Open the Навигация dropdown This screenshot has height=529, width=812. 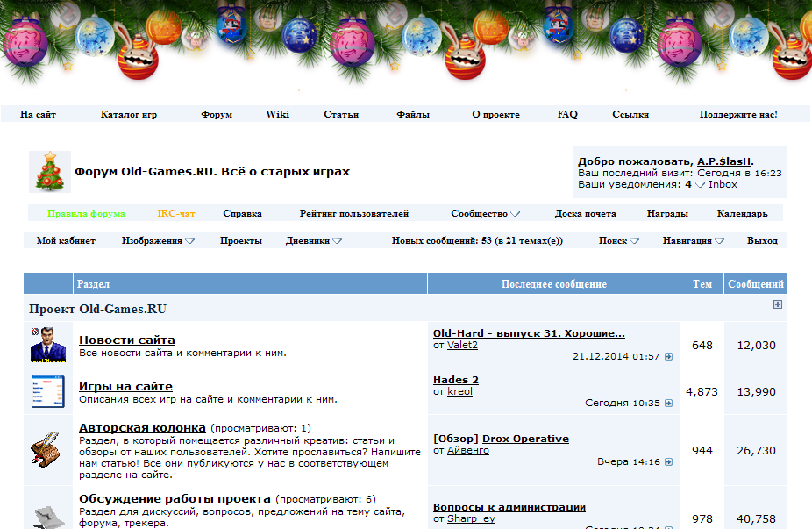(719, 240)
